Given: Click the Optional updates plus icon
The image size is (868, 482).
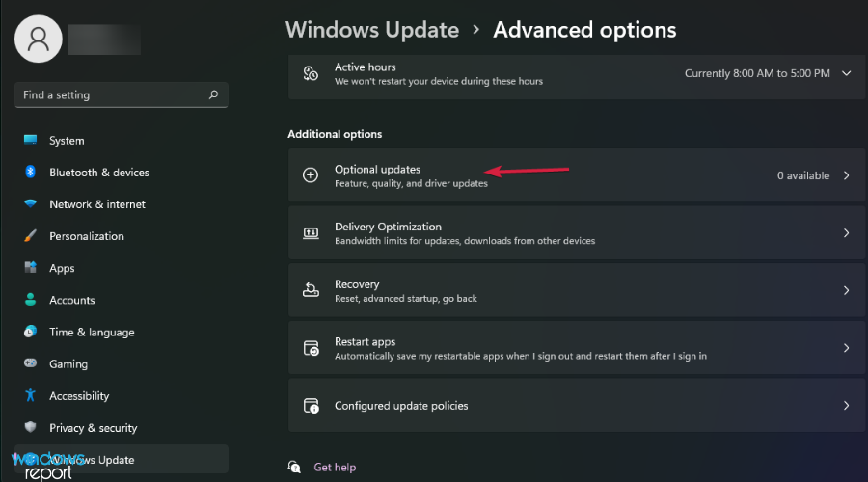Looking at the screenshot, I should coord(311,175).
